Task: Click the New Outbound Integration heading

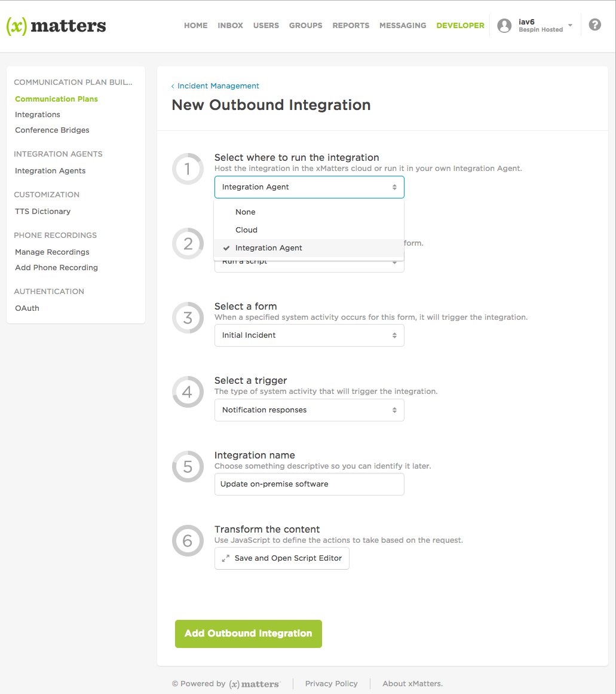Action: pyautogui.click(x=271, y=105)
